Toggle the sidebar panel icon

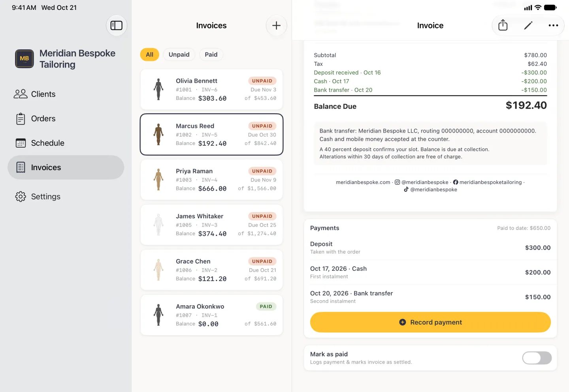point(117,26)
